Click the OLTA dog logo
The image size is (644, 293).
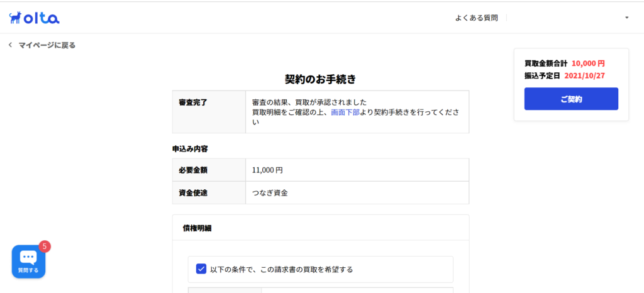pos(35,18)
